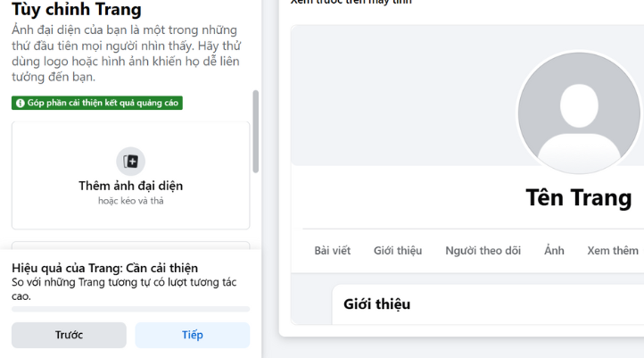Expand the Xem thêm menu
The image size is (644, 358).
pos(613,251)
